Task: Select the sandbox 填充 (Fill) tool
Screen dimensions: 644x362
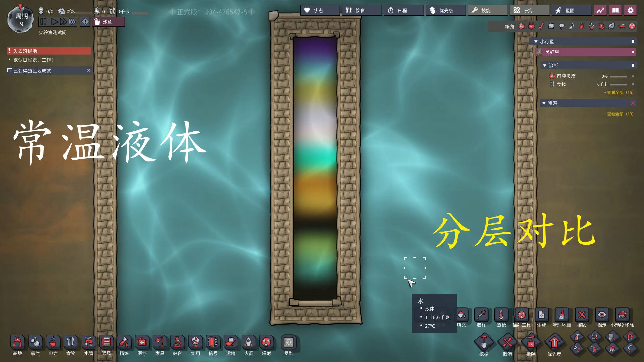Action: point(461,315)
